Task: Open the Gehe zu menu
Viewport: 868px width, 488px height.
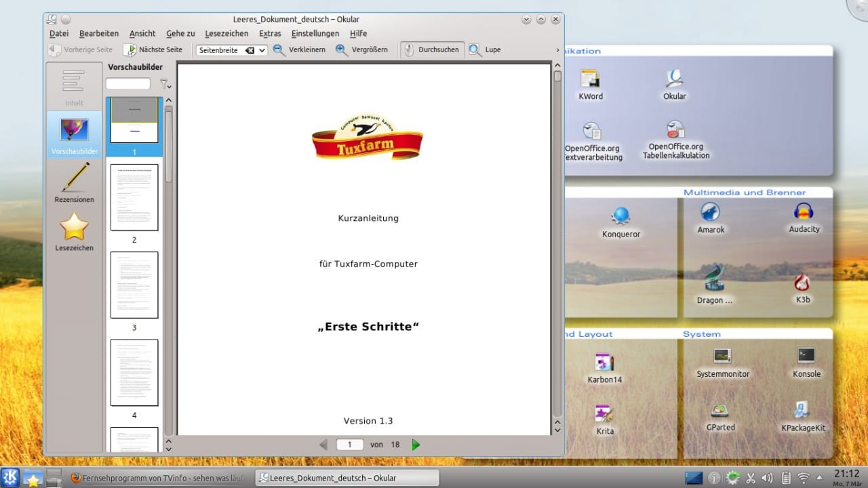Action: 180,33
